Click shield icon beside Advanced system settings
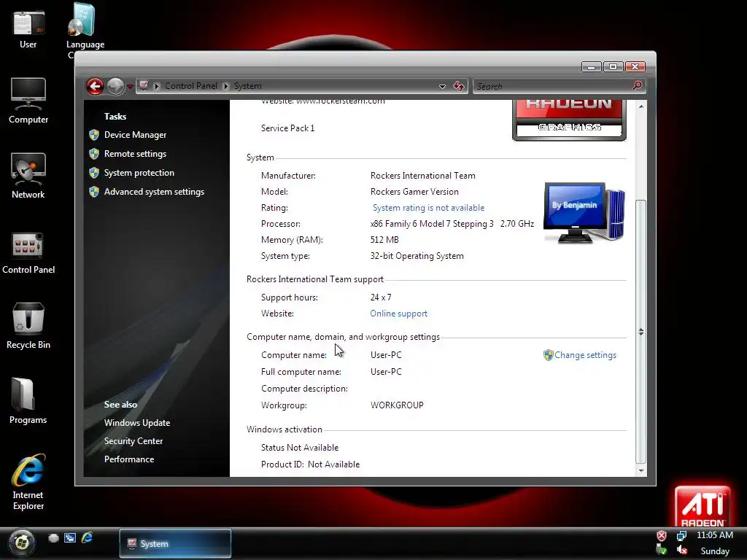 pos(94,192)
